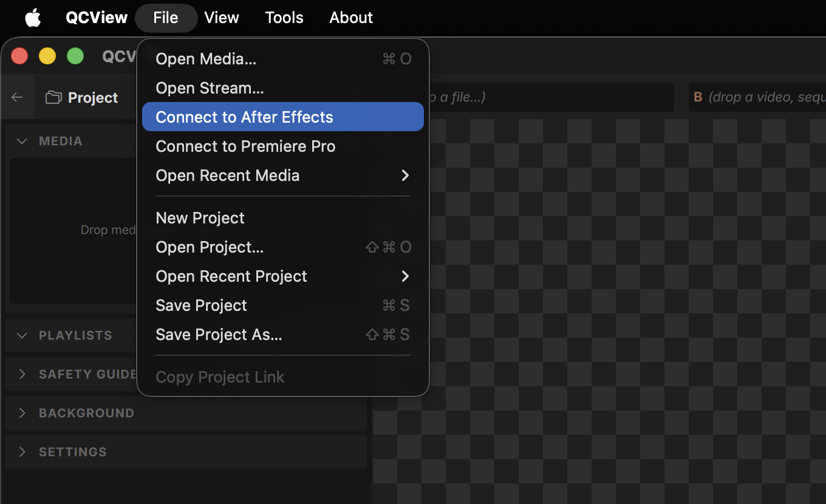Open the About menu
Screen dimensions: 826x504
[x=351, y=18]
